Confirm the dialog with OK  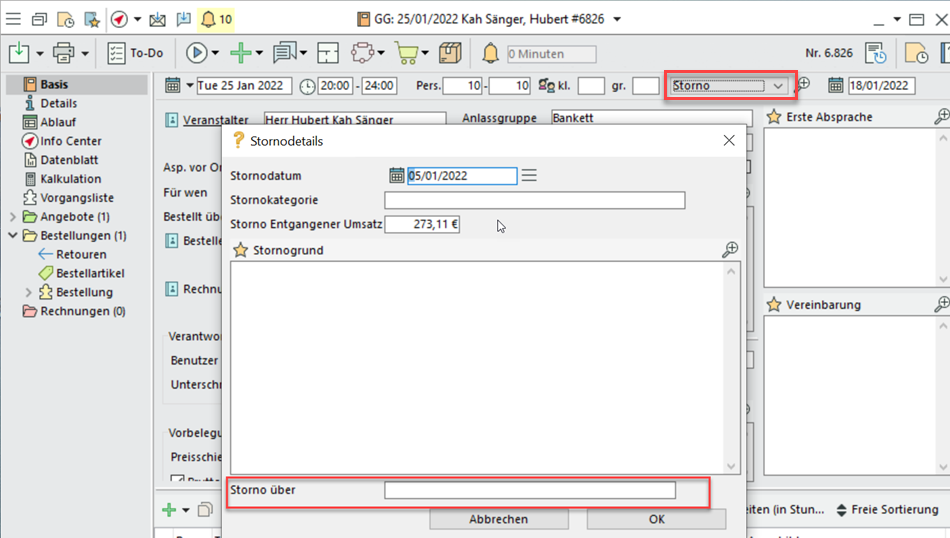click(x=656, y=519)
